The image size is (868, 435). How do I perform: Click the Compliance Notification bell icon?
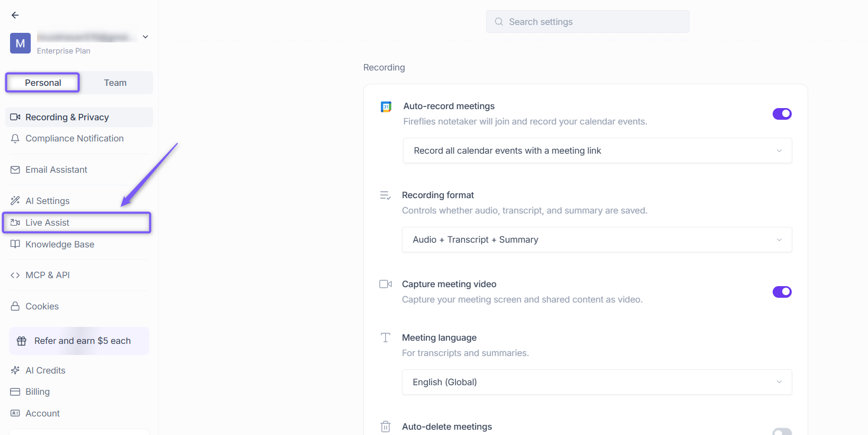(15, 138)
